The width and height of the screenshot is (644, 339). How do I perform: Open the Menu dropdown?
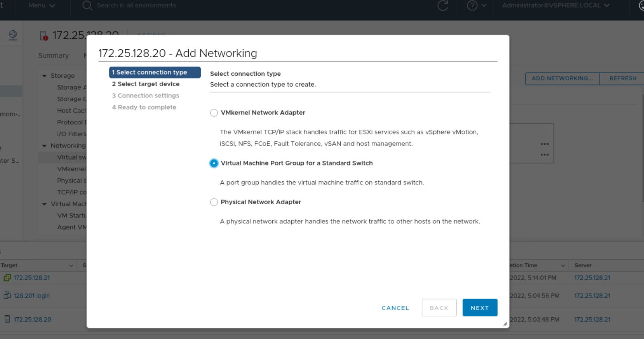[x=42, y=6]
